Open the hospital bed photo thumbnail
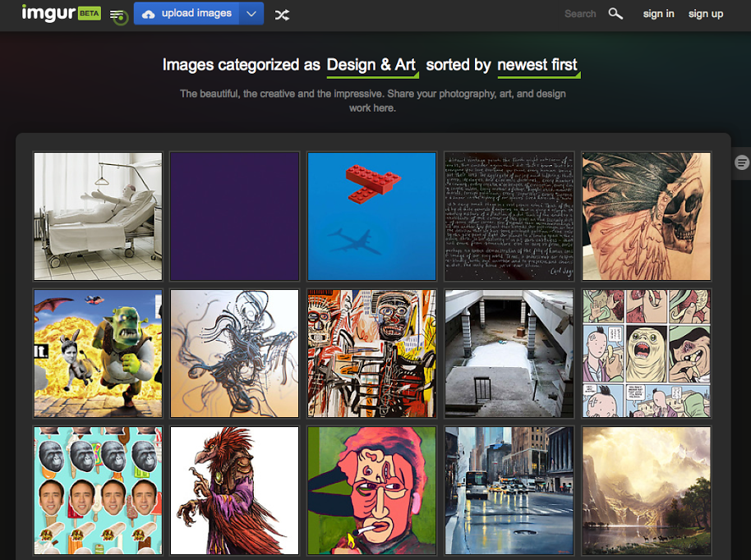This screenshot has width=751, height=560. (98, 216)
